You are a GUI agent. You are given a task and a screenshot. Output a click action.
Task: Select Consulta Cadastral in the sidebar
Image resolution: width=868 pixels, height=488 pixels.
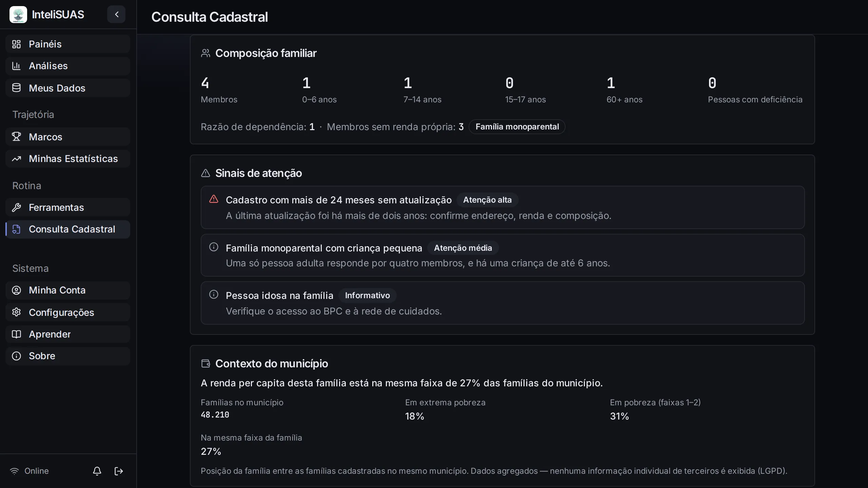68,229
